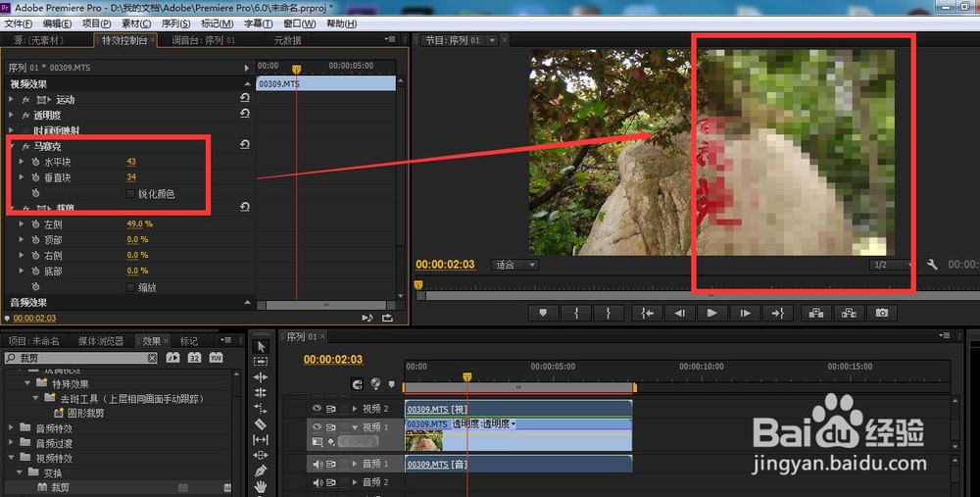This screenshot has height=497, width=980.
Task: Filter by YUV Effects icon
Action: (216, 358)
